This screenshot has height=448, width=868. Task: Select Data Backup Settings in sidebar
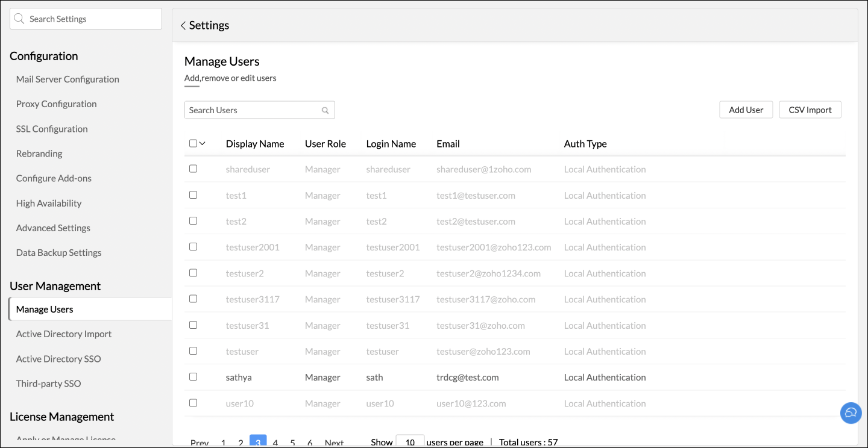point(58,253)
